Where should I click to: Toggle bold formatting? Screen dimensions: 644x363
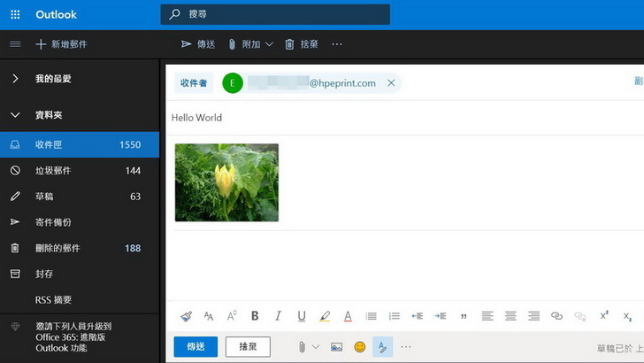255,316
